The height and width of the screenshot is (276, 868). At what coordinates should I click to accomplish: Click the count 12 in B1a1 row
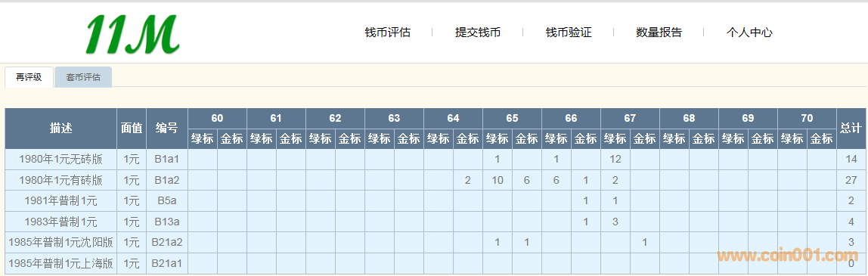(x=615, y=160)
